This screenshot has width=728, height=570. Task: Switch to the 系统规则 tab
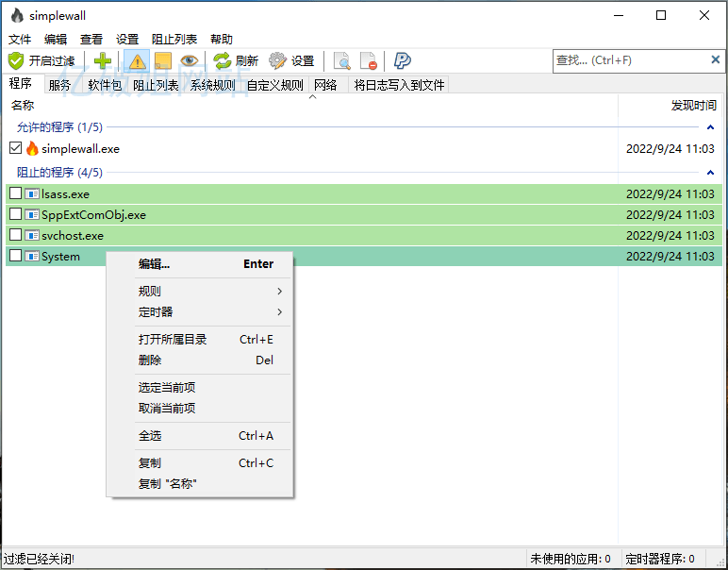[x=212, y=85]
